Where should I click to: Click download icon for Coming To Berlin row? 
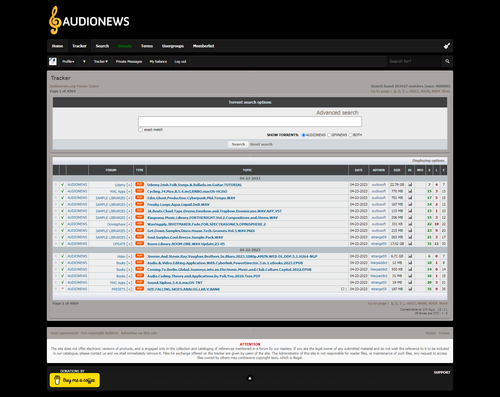pos(410,269)
